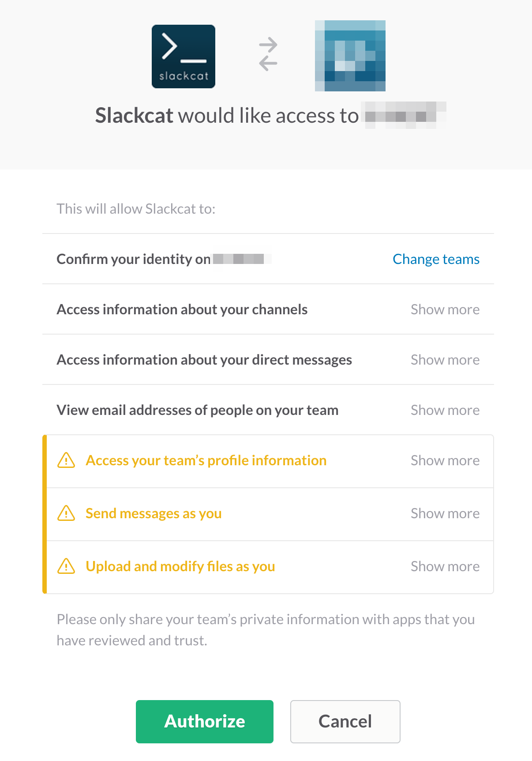The width and height of the screenshot is (532, 761).
Task: Click 'Confirm your identity on' text
Action: click(x=134, y=259)
